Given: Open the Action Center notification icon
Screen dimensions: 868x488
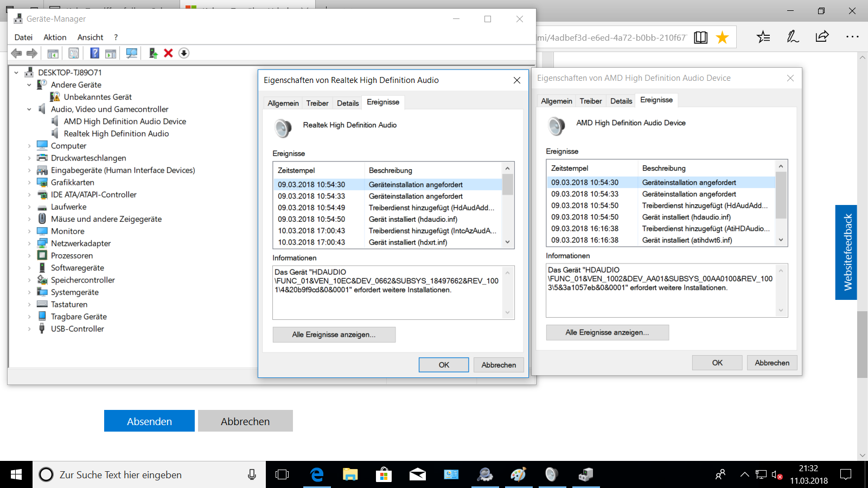Looking at the screenshot, I should 846,475.
